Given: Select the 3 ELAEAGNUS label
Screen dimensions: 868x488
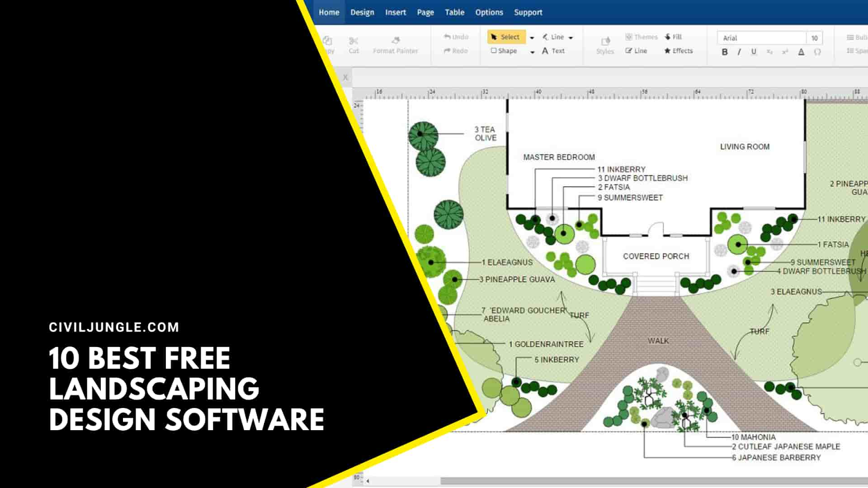Looking at the screenshot, I should click(x=796, y=292).
